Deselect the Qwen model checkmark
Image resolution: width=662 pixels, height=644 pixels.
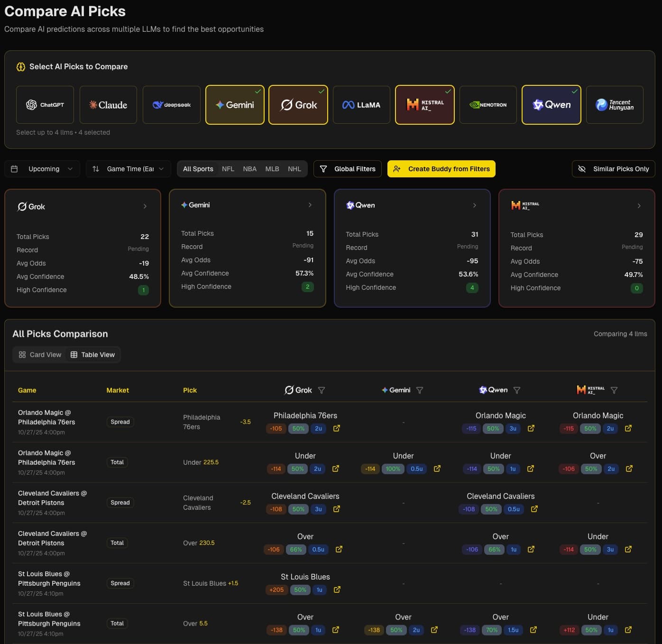(574, 92)
